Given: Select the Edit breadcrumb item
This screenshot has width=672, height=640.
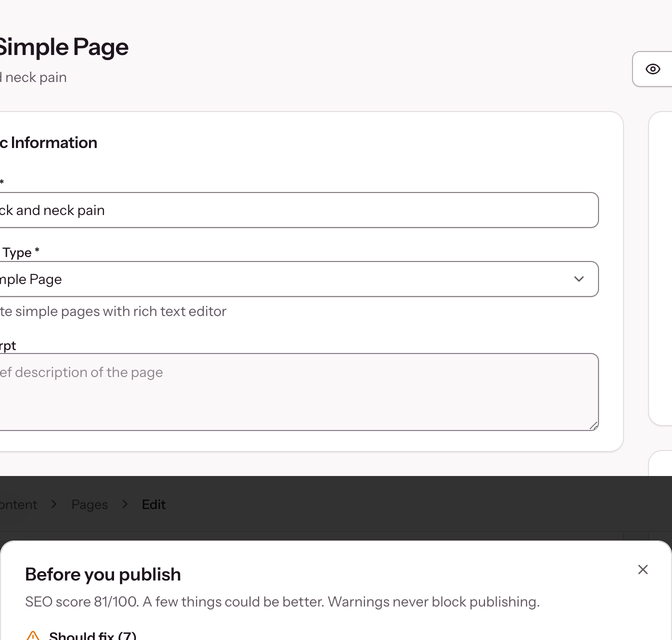Looking at the screenshot, I should (153, 504).
